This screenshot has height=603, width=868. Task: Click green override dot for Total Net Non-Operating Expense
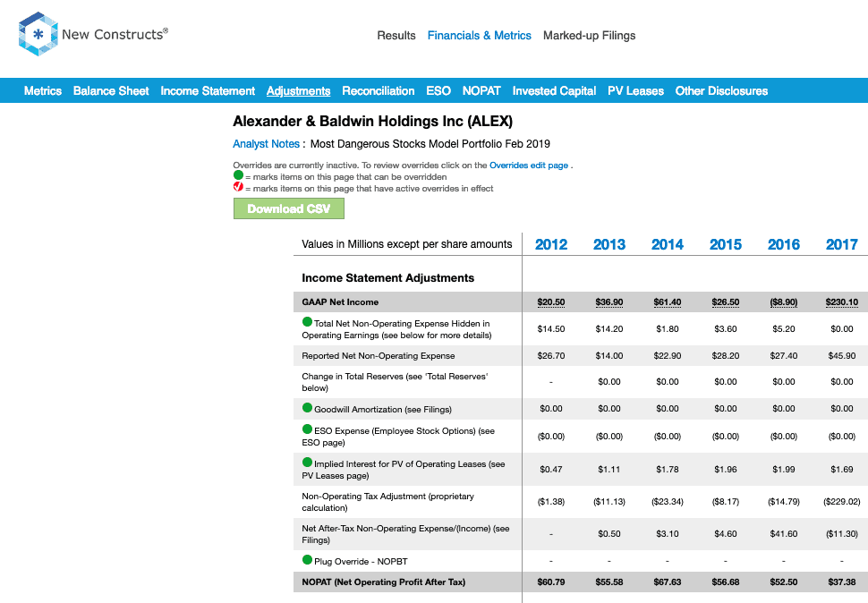(x=307, y=322)
